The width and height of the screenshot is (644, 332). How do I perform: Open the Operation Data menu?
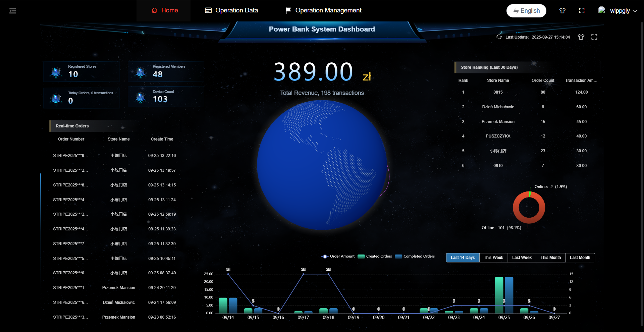click(x=231, y=10)
